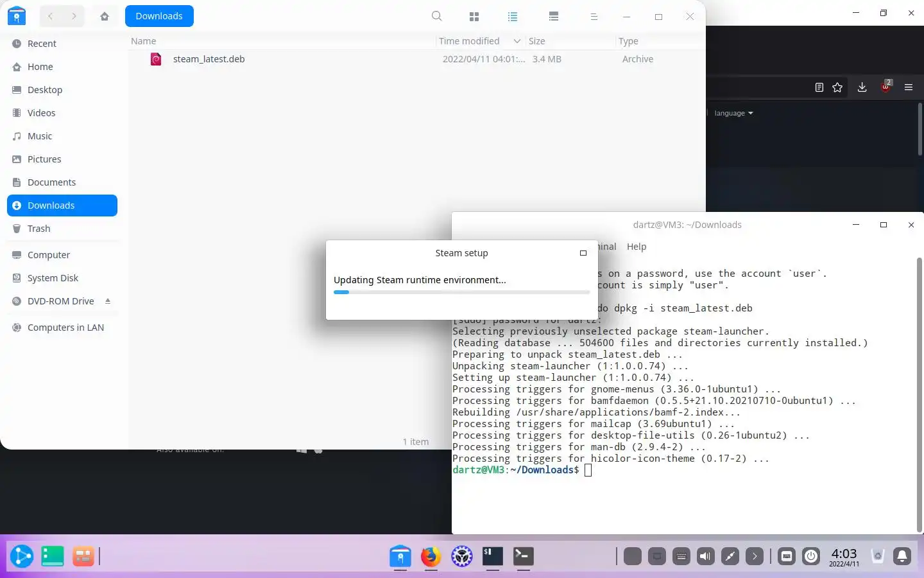Click the Downloads breadcrumb button
Image resolution: width=924 pixels, height=578 pixels.
[159, 16]
